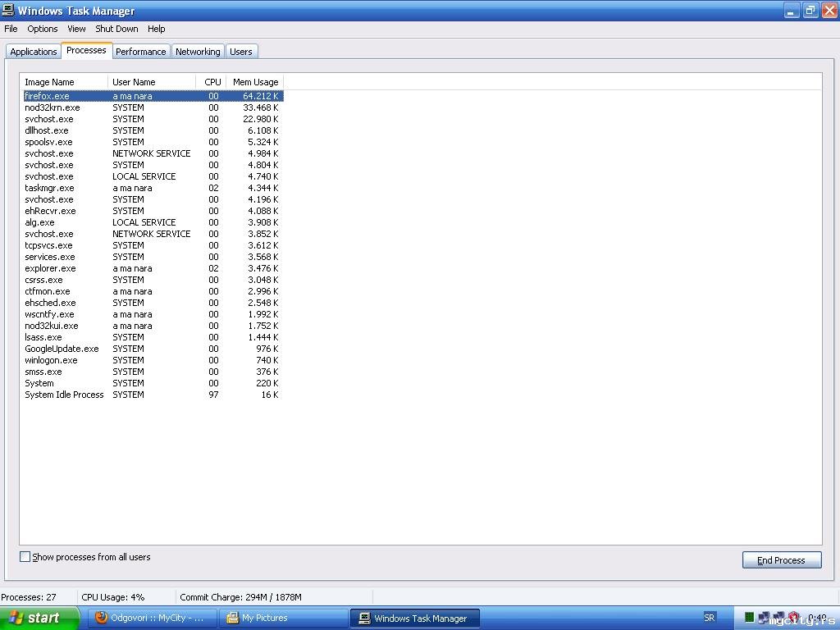This screenshot has width=840, height=630.
Task: Select the nod32kui.exe process
Action: coord(153,326)
